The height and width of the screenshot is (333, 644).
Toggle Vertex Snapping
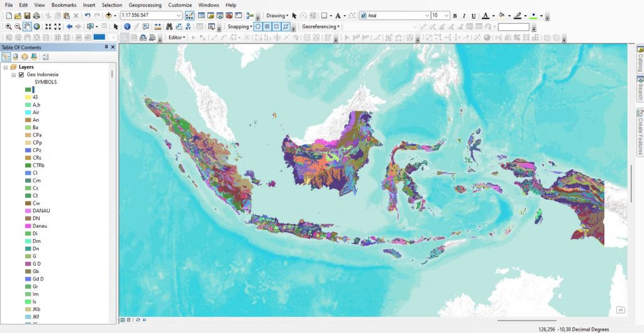click(x=277, y=26)
